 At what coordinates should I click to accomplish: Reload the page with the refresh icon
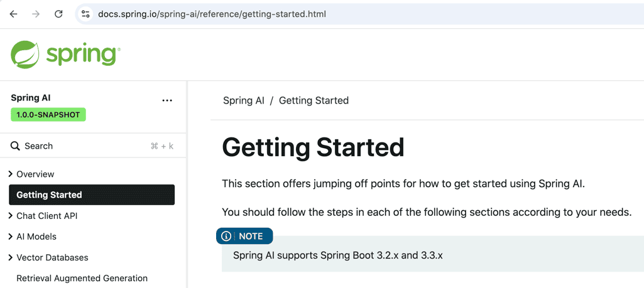[x=58, y=14]
